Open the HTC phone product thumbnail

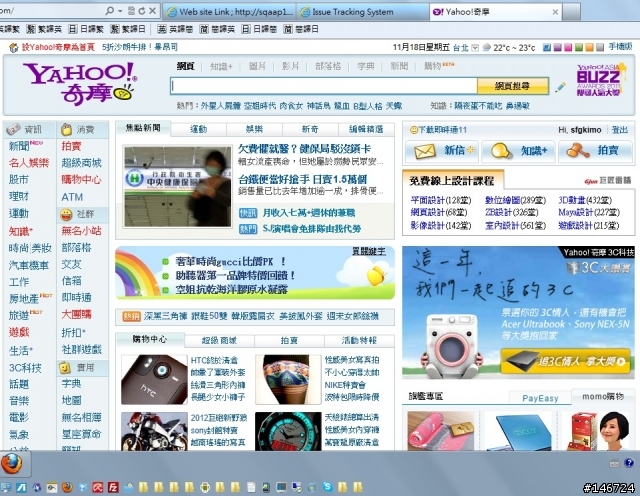[x=154, y=380]
